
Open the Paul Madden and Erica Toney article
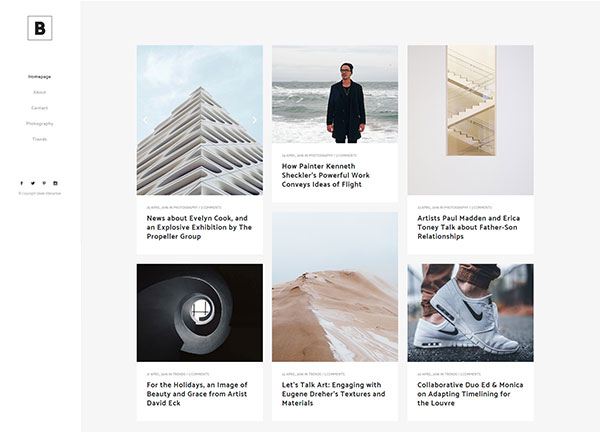[x=468, y=227]
